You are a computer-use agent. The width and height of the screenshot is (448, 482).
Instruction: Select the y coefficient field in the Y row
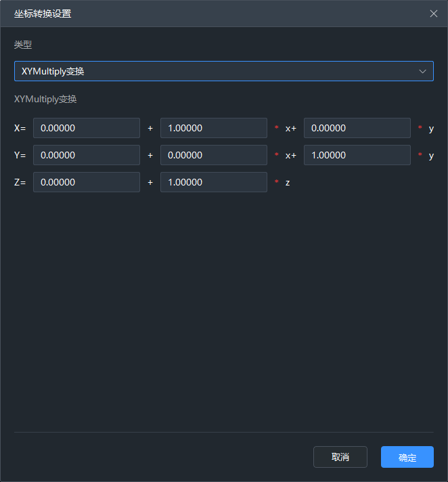pyautogui.click(x=357, y=155)
